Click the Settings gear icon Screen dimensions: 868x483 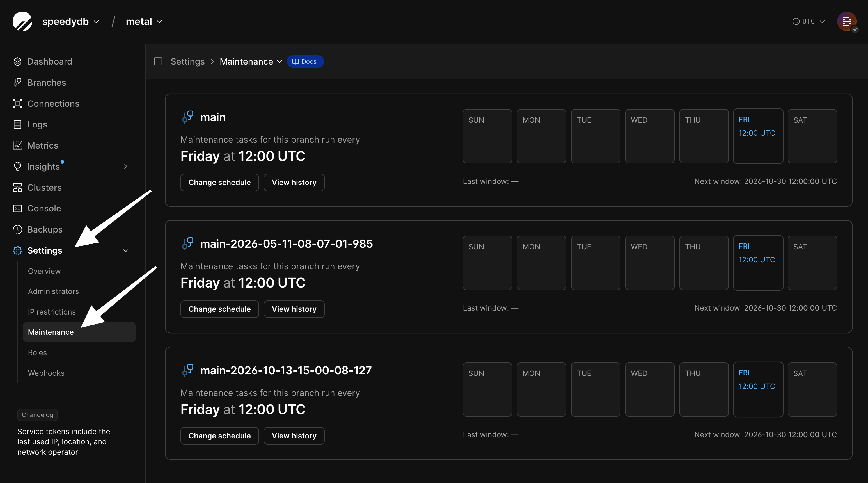pyautogui.click(x=17, y=250)
